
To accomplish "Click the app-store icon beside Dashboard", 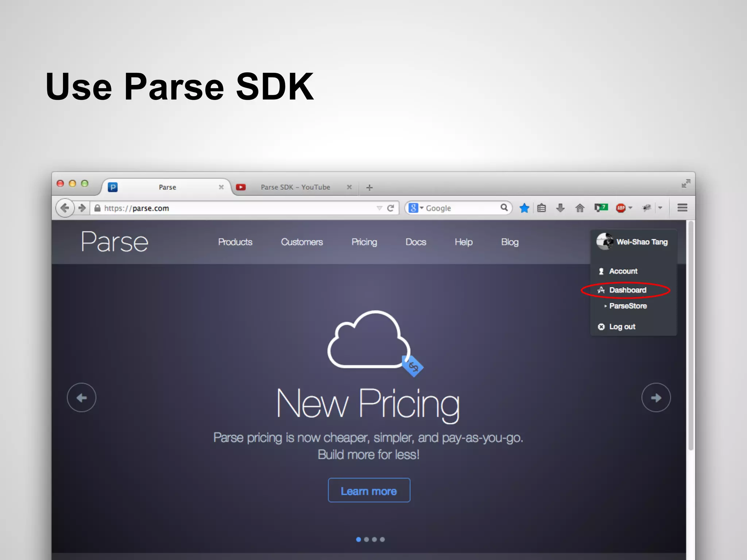I will point(601,290).
